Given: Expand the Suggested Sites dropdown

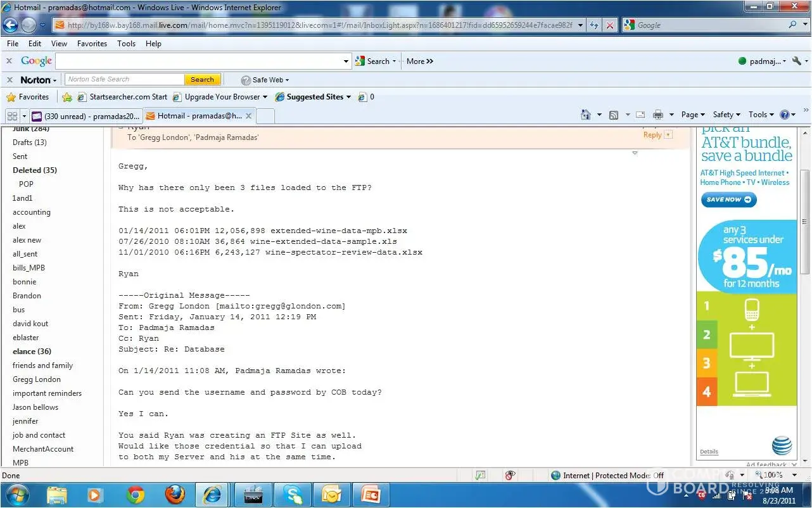Looking at the screenshot, I should point(348,97).
